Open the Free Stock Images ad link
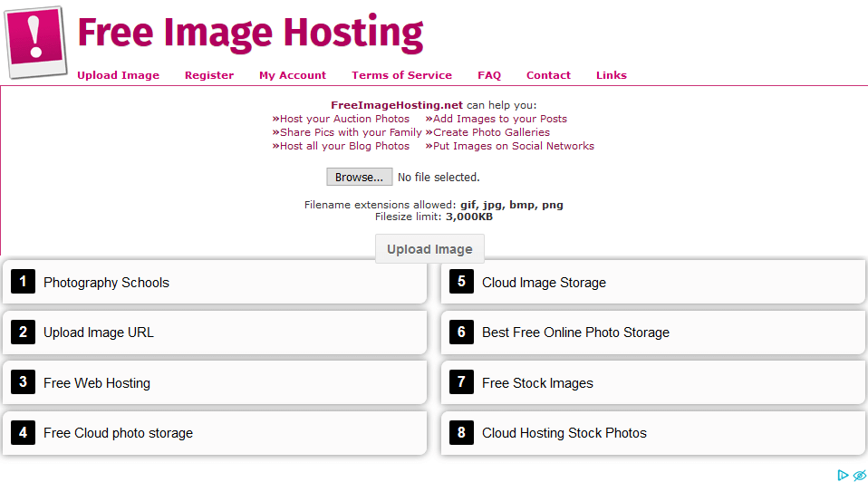Screen dimensions: 868x482 pyautogui.click(x=652, y=382)
